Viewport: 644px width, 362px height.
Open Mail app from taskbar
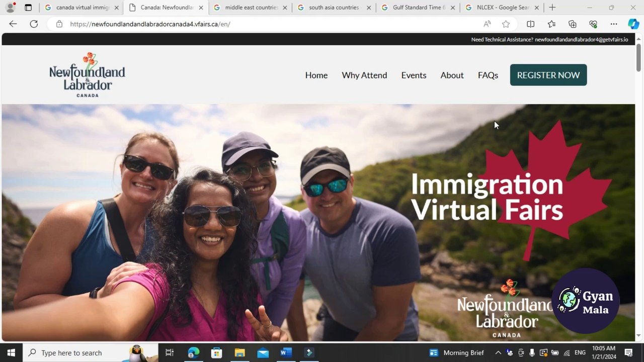(x=263, y=352)
